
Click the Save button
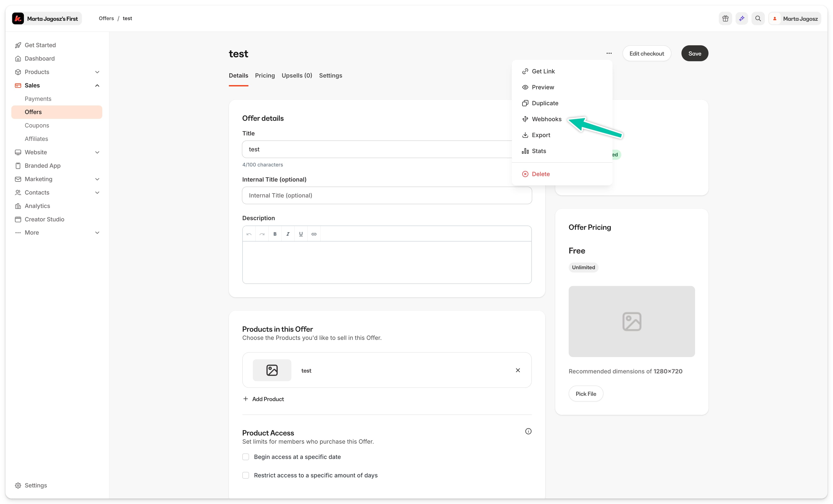point(694,53)
